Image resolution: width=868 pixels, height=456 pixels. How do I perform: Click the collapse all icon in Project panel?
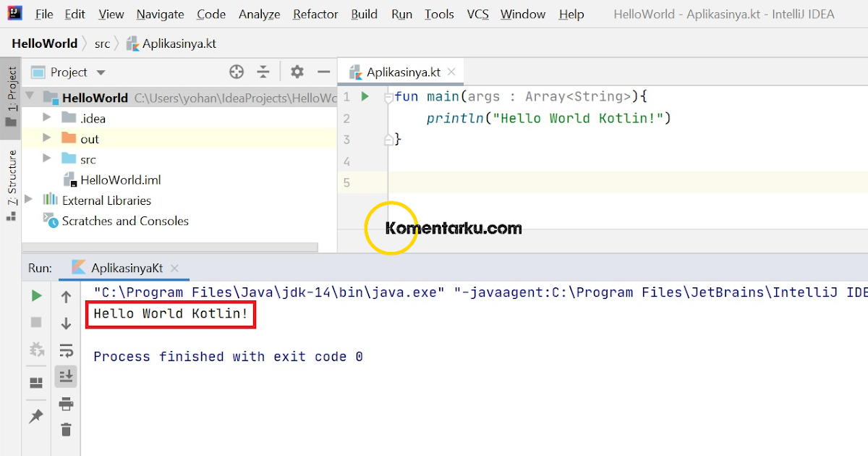(x=263, y=72)
